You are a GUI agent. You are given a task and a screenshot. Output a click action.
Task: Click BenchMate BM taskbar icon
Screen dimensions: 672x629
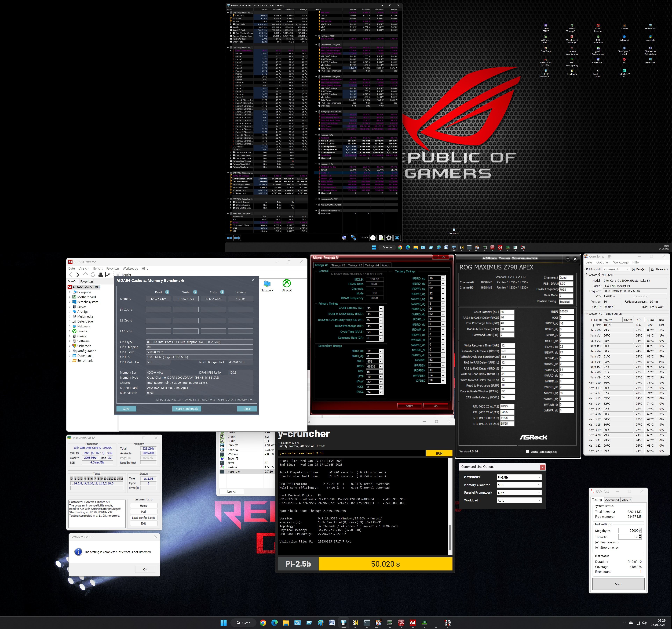[x=355, y=623]
